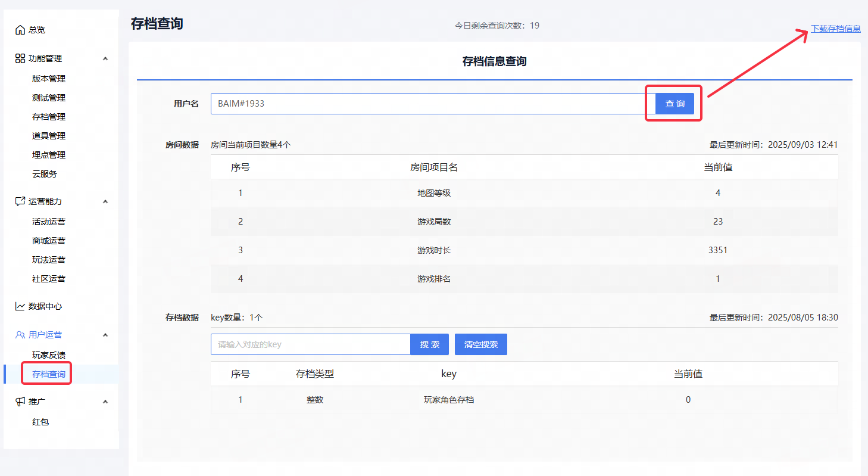Open 存档管理 in the sidebar
Viewport: 868px width, 476px height.
49,117
